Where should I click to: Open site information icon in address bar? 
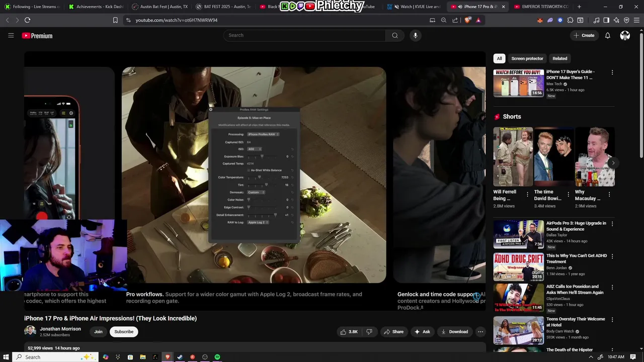pyautogui.click(x=128, y=20)
